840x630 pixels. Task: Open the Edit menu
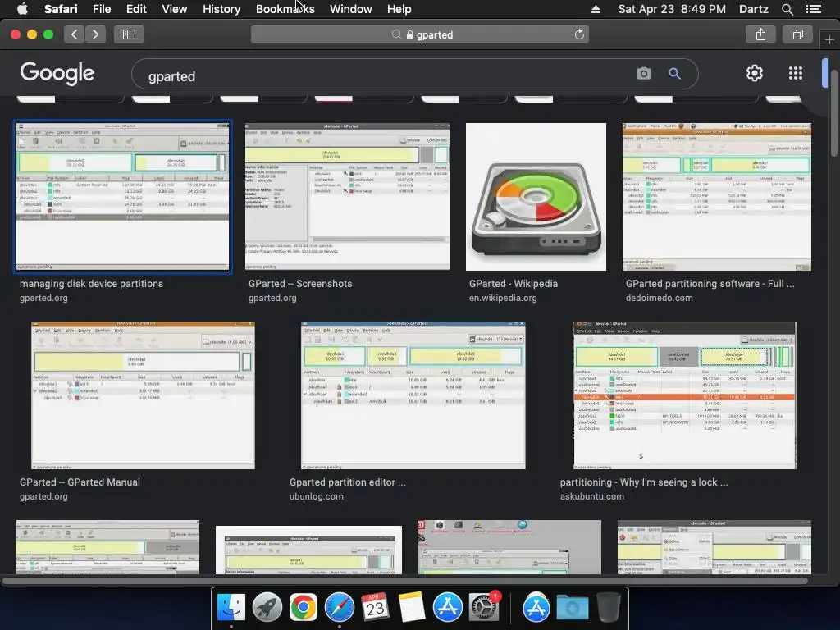tap(136, 9)
